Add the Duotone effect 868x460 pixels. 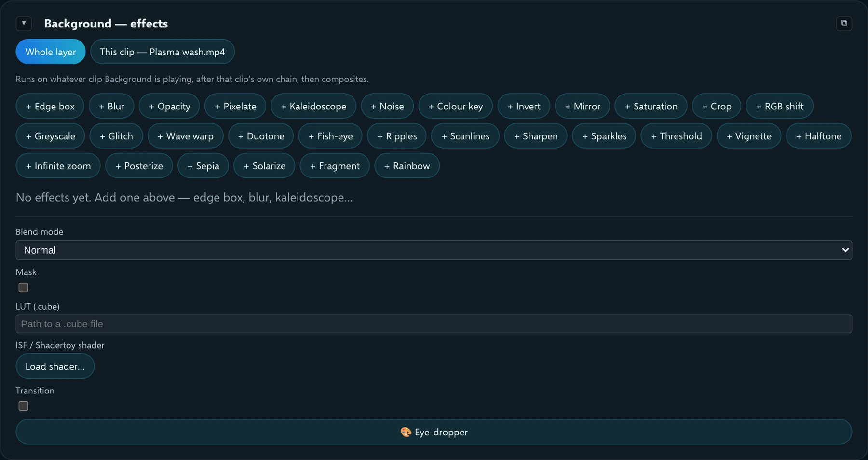coord(261,136)
